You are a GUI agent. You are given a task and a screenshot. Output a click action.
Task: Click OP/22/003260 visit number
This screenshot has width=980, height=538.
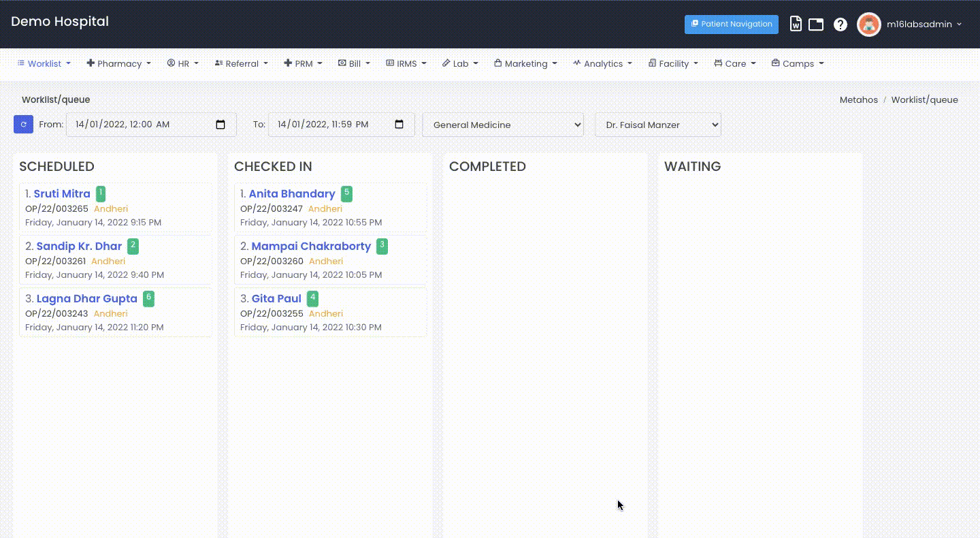pos(272,262)
